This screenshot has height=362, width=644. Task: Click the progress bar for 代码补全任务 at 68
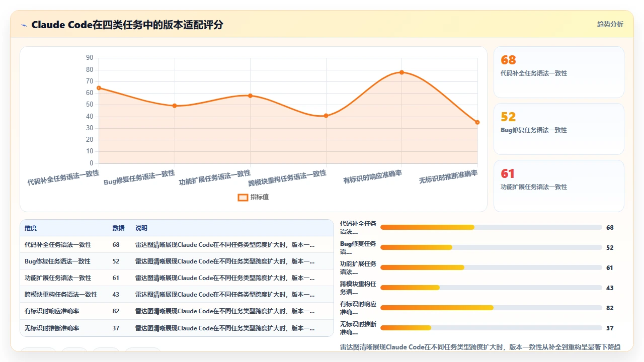(x=491, y=227)
